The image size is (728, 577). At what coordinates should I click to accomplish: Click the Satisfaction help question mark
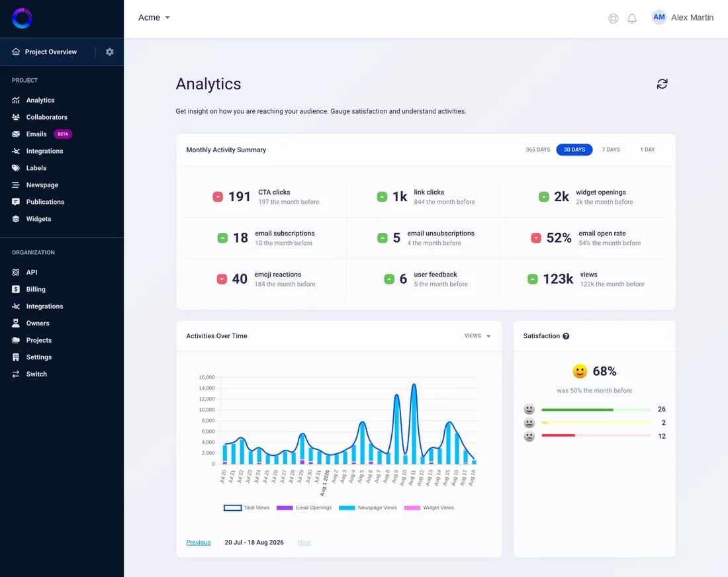[x=566, y=336]
